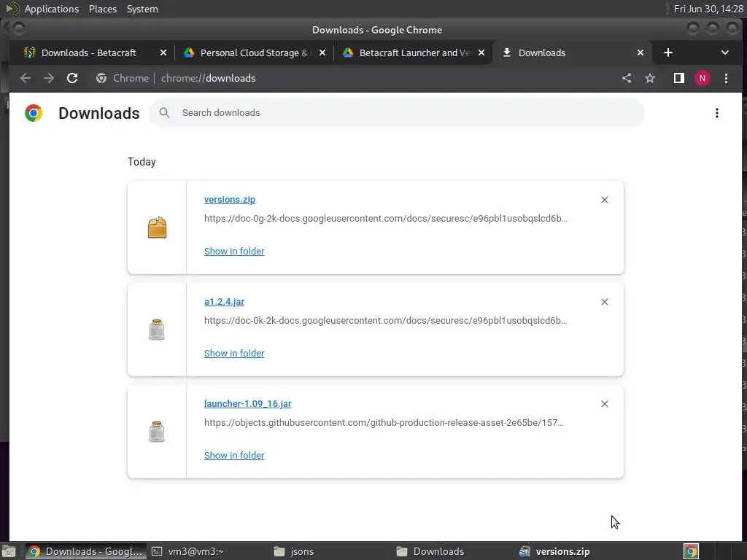Click the launcher-1.09_16.jar file icon

point(157,432)
